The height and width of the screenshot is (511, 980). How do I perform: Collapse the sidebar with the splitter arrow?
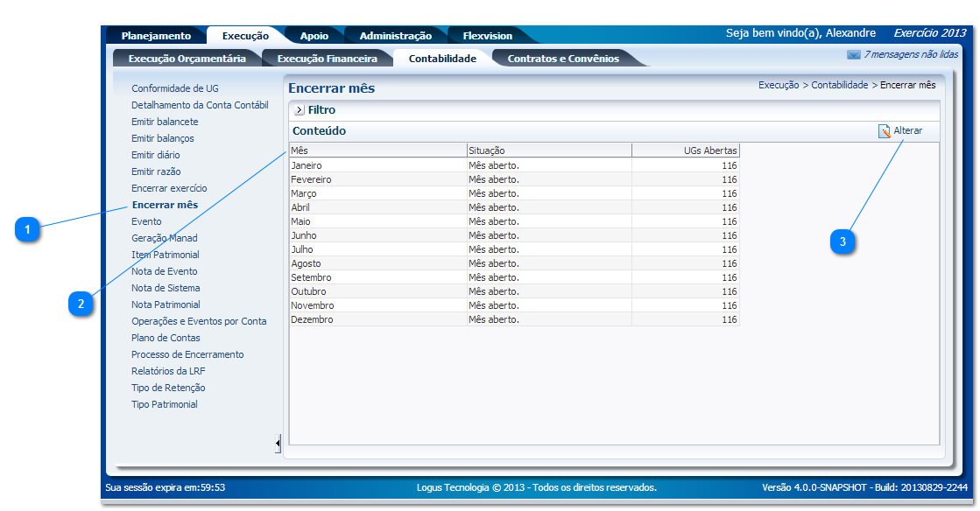coord(278,444)
